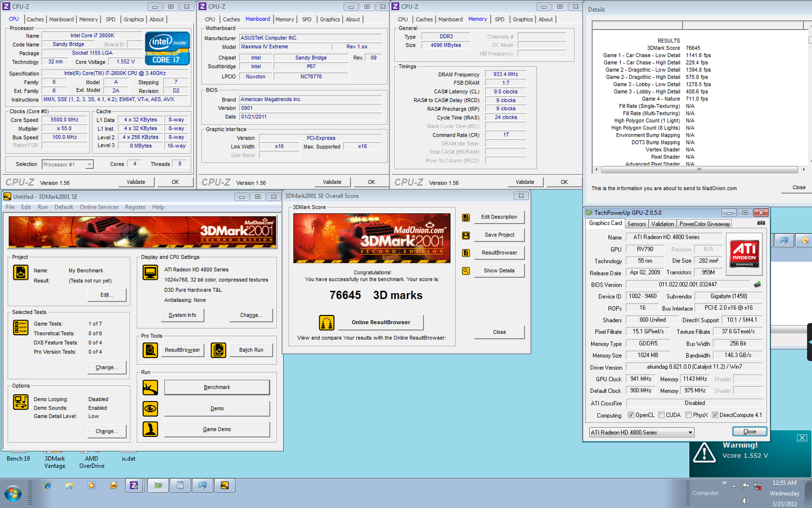The width and height of the screenshot is (812, 508).
Task: Click Close in the GPU-Z window
Action: 750,432
